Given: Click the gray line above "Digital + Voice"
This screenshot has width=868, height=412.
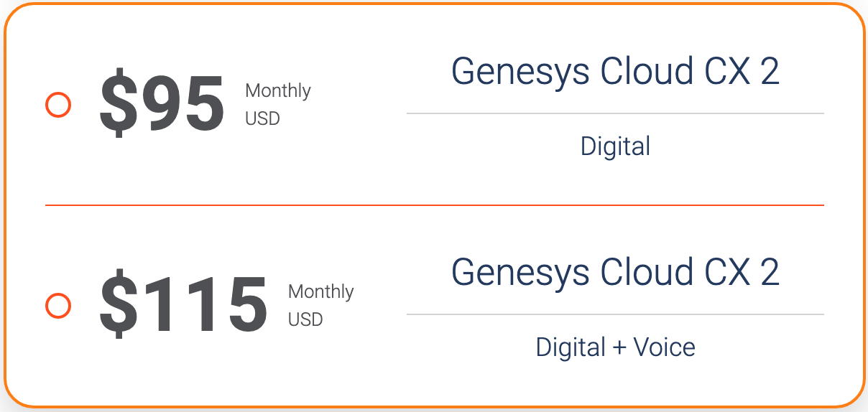Looking at the screenshot, I should click(x=615, y=314).
